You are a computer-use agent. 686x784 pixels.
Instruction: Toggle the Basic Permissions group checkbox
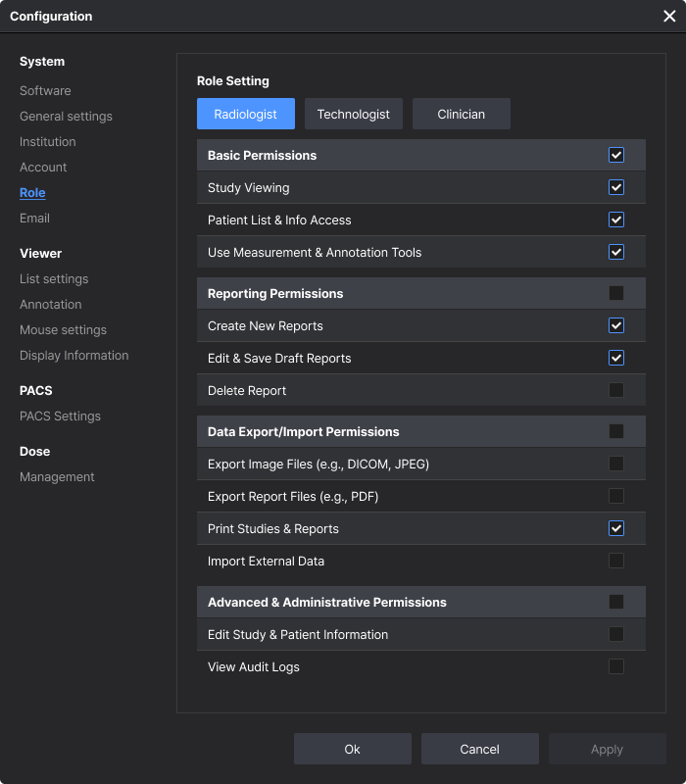point(616,155)
